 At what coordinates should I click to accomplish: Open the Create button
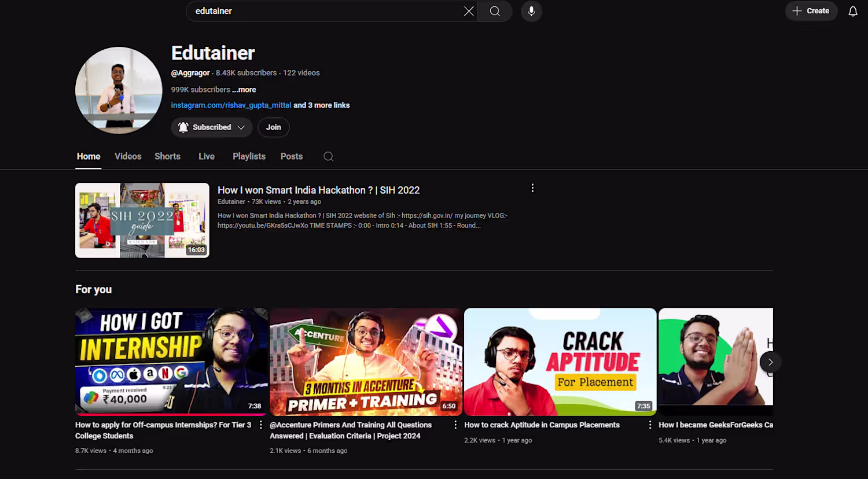811,11
